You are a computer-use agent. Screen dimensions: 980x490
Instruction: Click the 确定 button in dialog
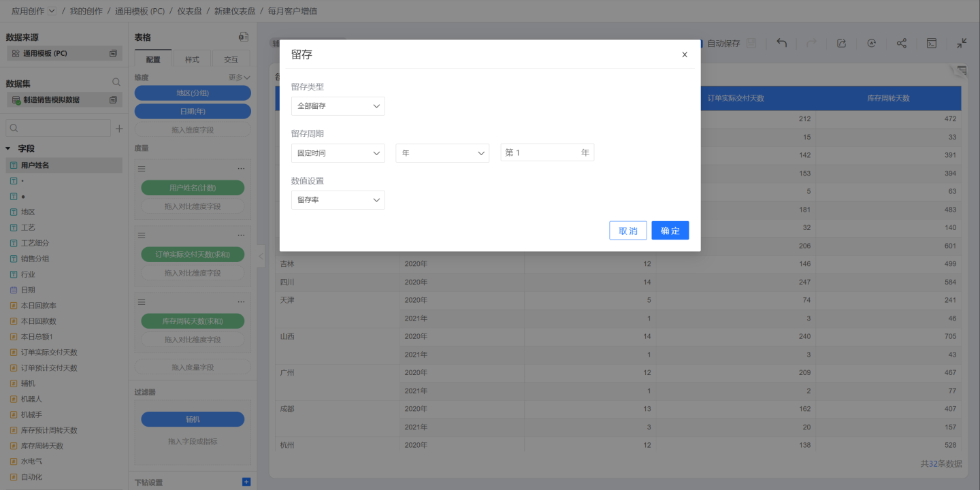(670, 231)
